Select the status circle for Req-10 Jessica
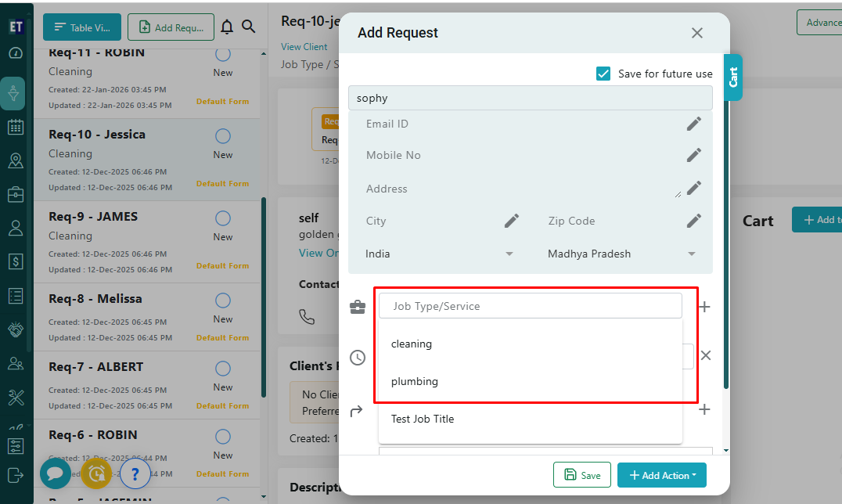This screenshot has width=842, height=504. click(223, 136)
